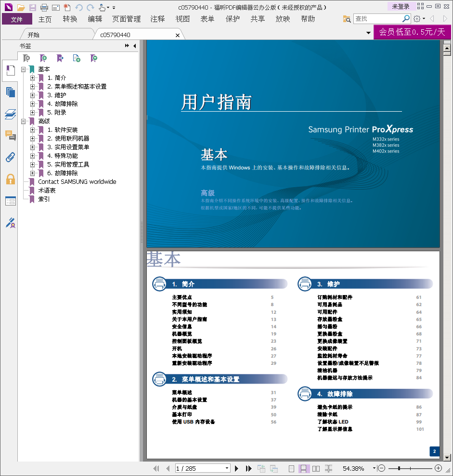Click the print icon in the title bar

pos(44,7)
